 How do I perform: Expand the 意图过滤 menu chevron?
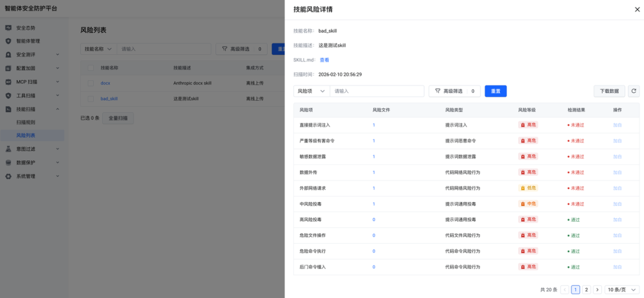point(57,148)
